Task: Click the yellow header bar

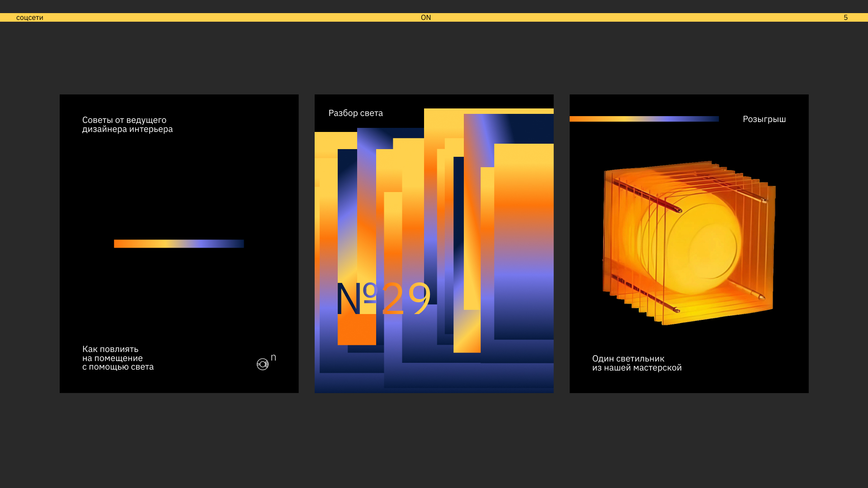Action: 226,18
